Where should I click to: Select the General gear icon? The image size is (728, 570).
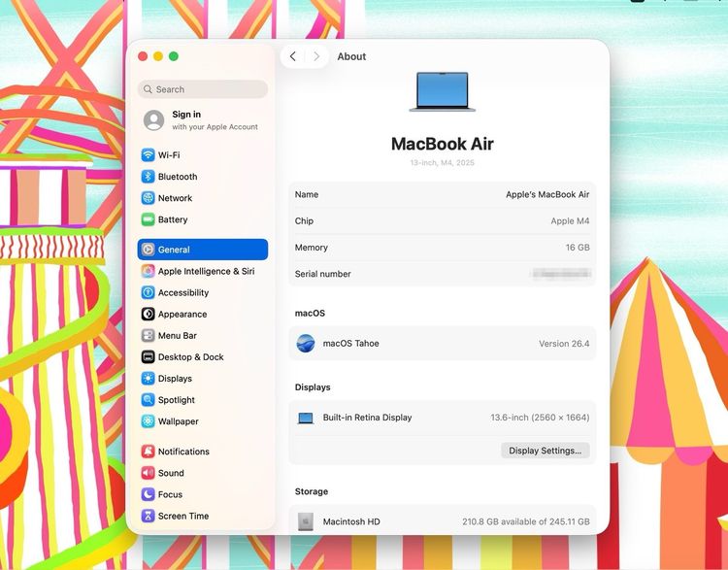149,250
